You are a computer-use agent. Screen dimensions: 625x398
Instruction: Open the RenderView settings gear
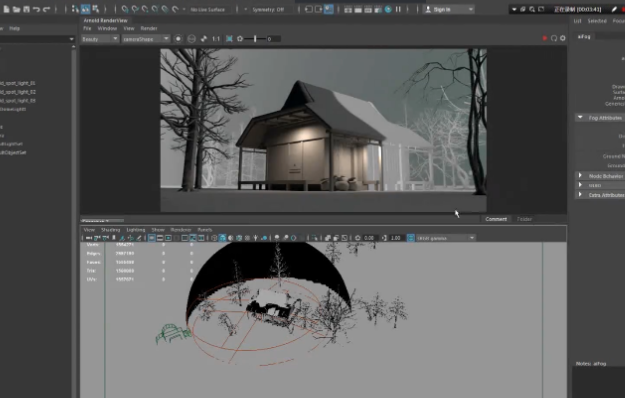(563, 38)
